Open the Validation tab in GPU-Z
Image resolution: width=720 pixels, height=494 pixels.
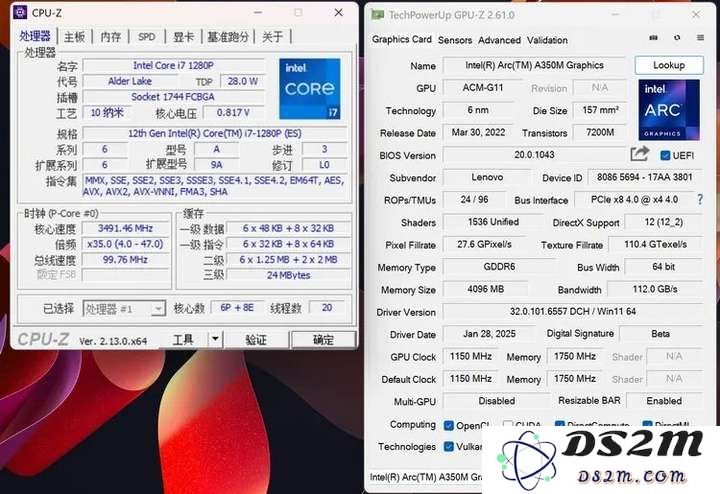click(547, 40)
